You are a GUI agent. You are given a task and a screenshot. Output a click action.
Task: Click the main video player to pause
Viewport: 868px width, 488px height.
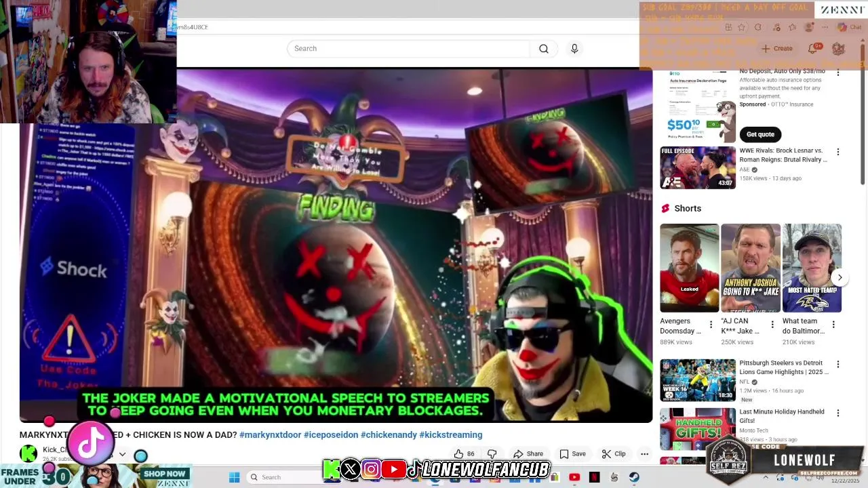(336, 245)
